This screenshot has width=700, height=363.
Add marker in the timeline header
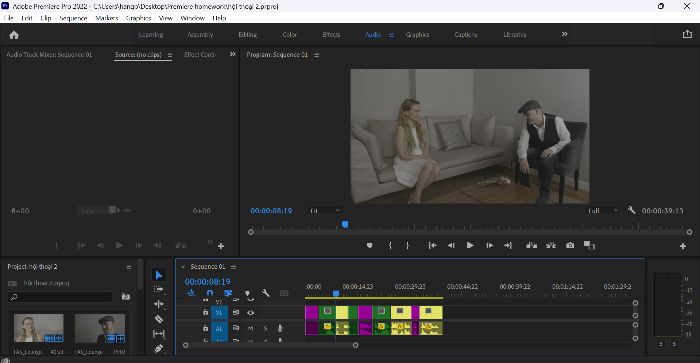248,294
